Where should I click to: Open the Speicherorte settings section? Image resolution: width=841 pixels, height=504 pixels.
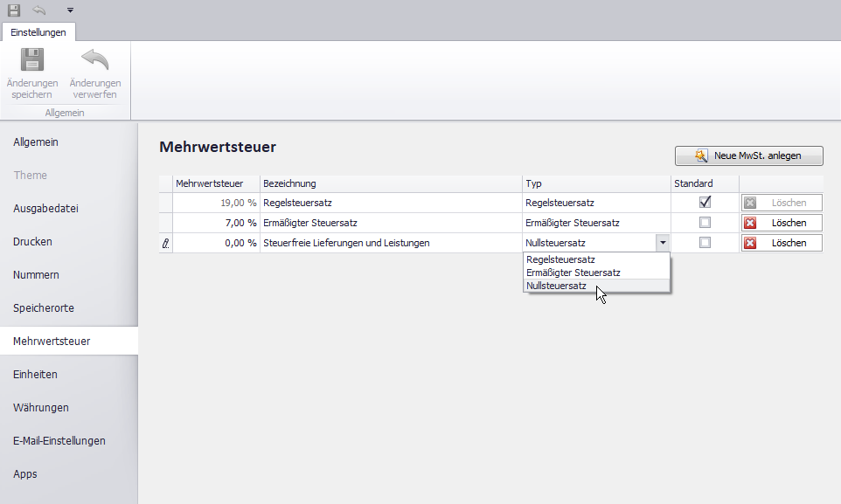point(69,308)
